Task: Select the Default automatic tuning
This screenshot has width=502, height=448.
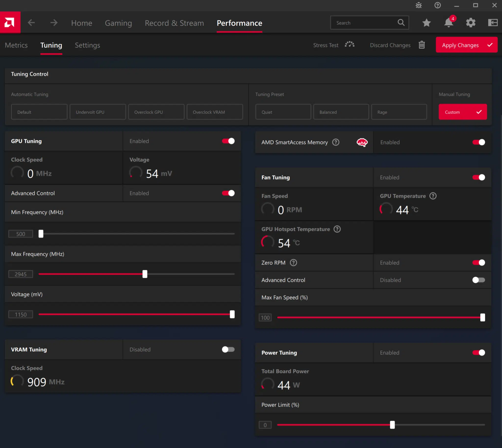Action: tap(39, 112)
